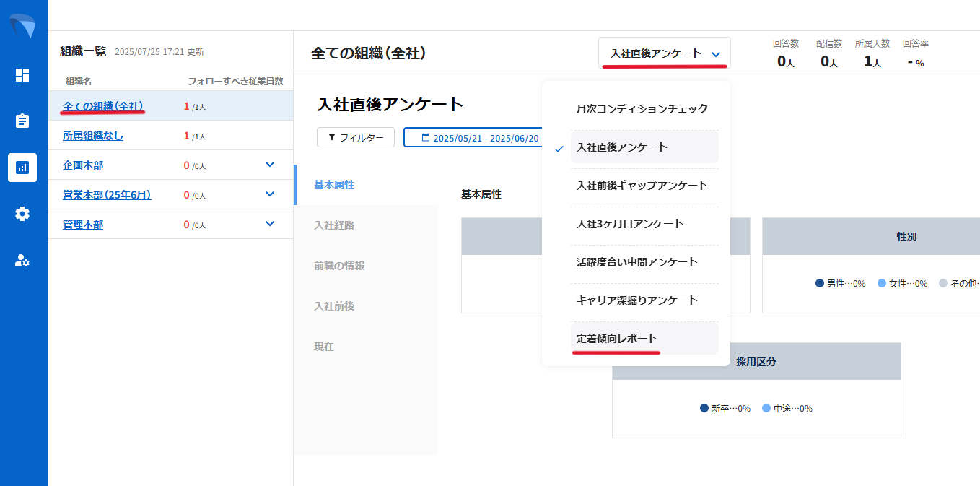Click the bar chart analytics sidebar icon

[22, 168]
